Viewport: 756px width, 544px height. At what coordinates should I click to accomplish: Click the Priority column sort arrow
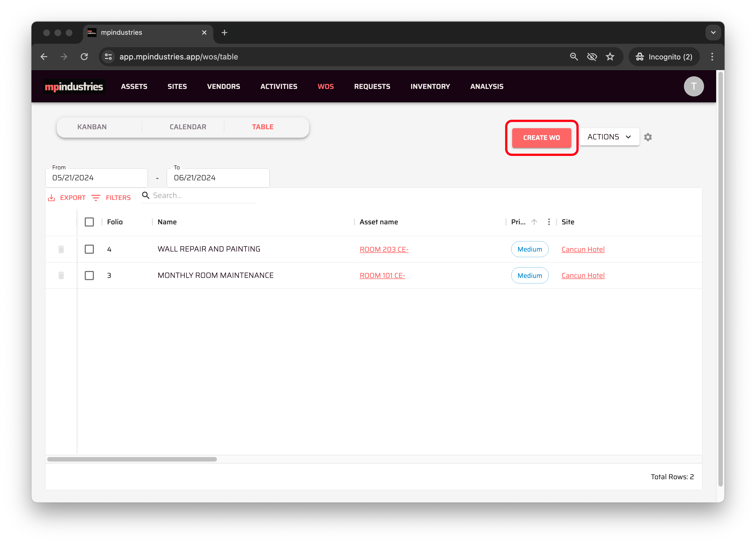(534, 222)
